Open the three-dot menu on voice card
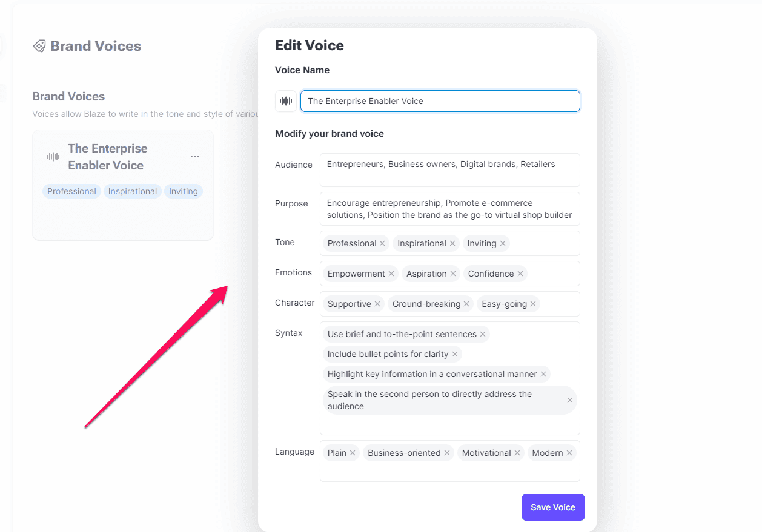This screenshot has height=532, width=762. (x=194, y=157)
